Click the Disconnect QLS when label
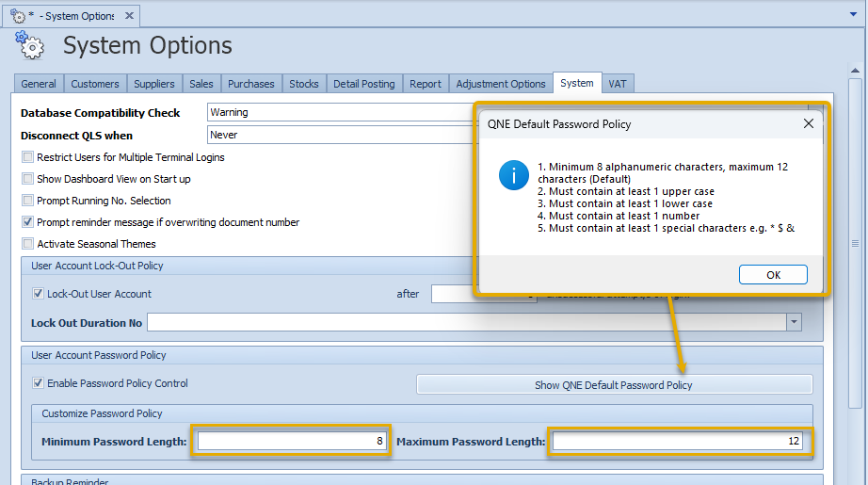This screenshot has width=868, height=485. coord(76,136)
